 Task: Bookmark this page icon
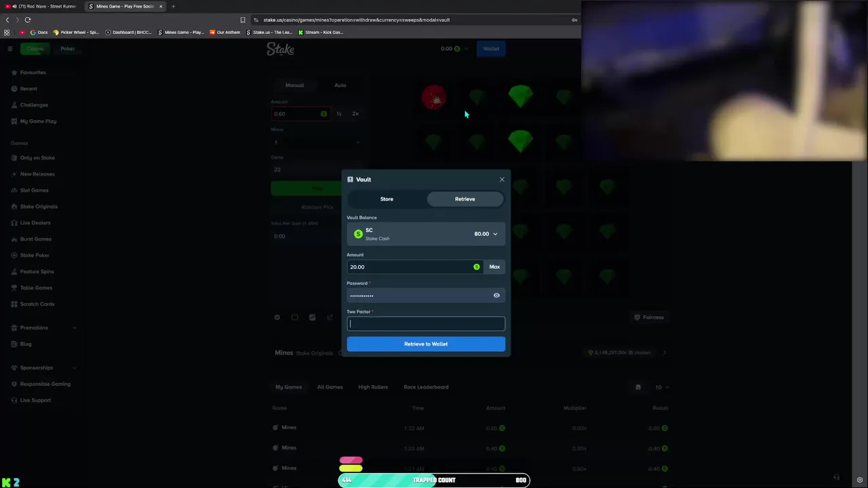tap(243, 20)
